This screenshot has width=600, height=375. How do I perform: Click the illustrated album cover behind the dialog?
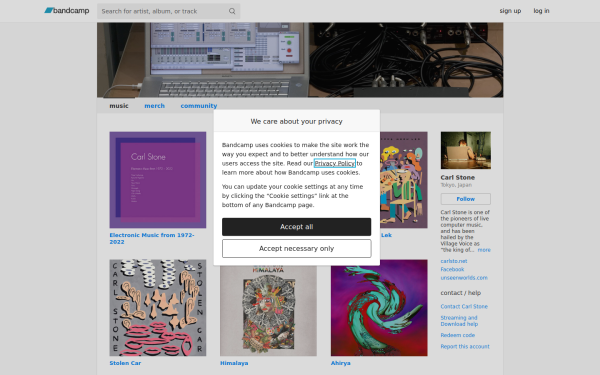pyautogui.click(x=404, y=180)
